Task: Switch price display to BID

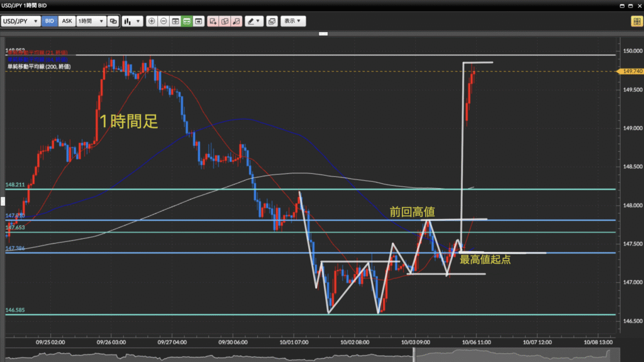Action: (x=50, y=21)
